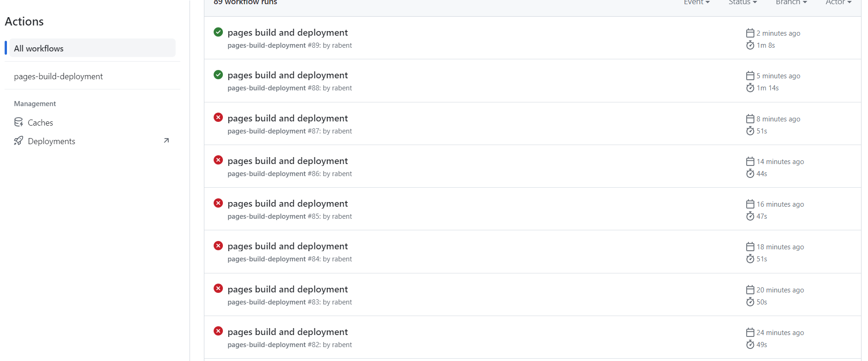
Task: Open the Caches management page
Action: 40,123
